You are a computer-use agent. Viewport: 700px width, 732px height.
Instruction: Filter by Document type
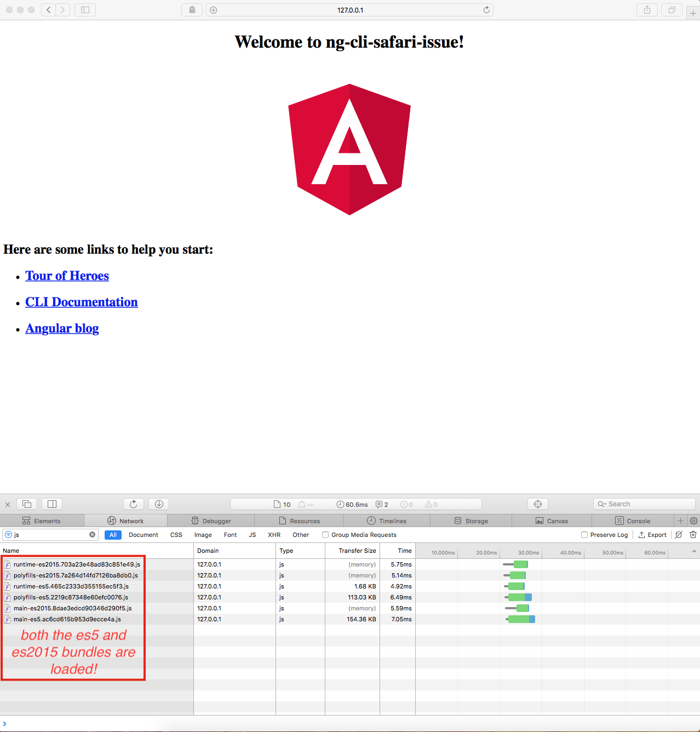[x=144, y=535]
